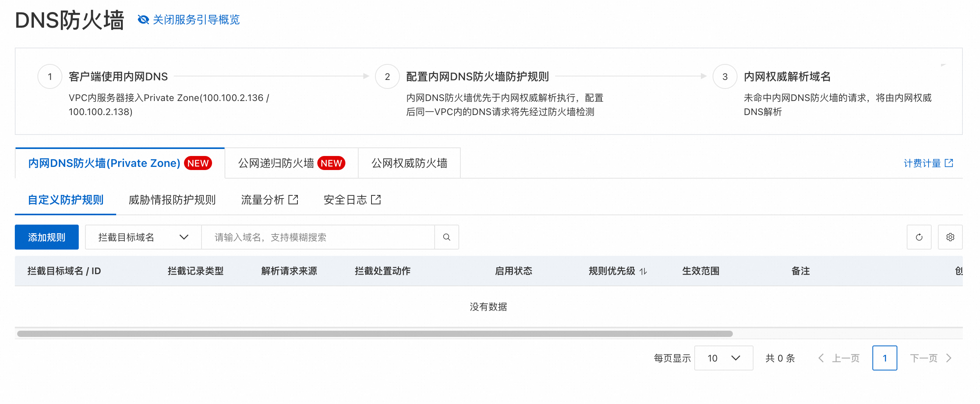This screenshot has height=404, width=980.
Task: Click the 拦截记录类型 column header
Action: [196, 271]
